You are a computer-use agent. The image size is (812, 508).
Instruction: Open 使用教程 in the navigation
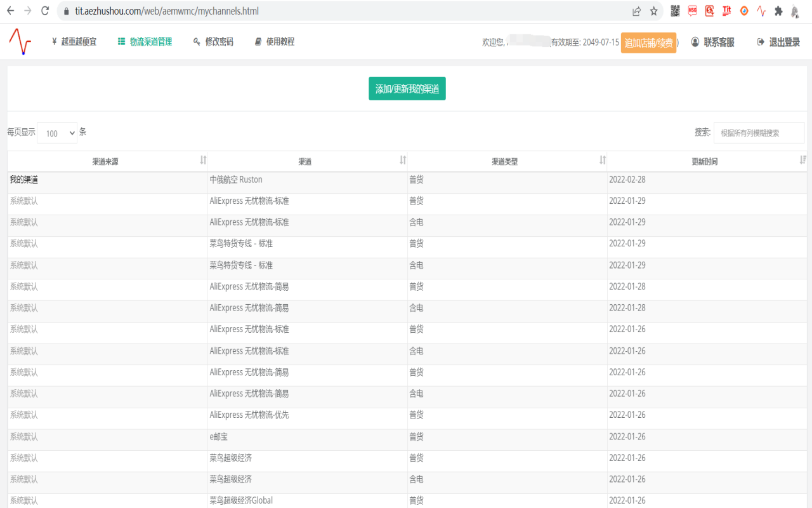coord(274,42)
